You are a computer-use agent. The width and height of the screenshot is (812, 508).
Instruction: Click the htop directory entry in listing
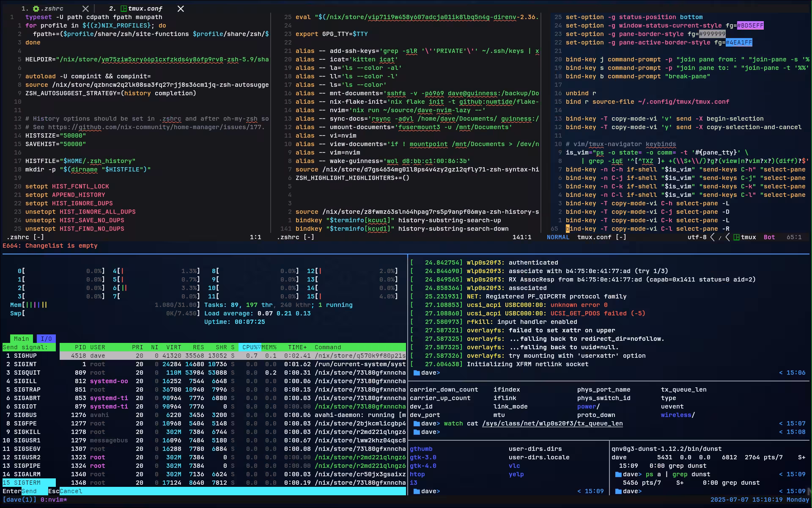coord(417,474)
